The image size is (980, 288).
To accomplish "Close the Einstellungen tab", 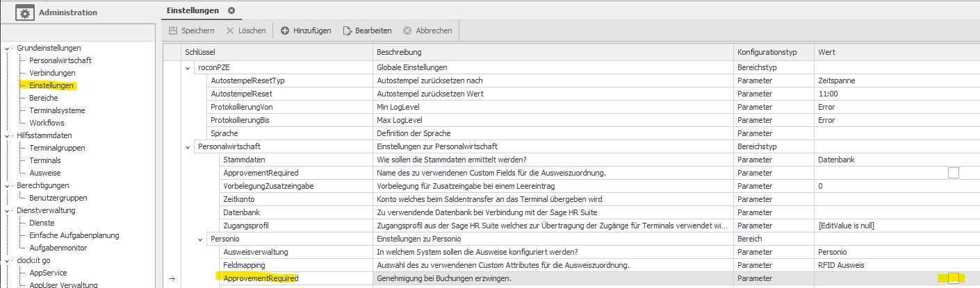I will click(x=231, y=10).
